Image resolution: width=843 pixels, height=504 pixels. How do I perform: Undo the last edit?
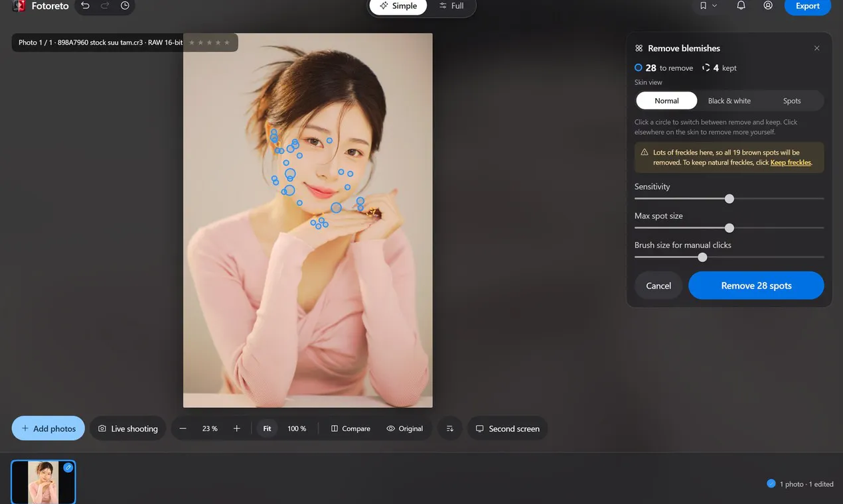85,5
